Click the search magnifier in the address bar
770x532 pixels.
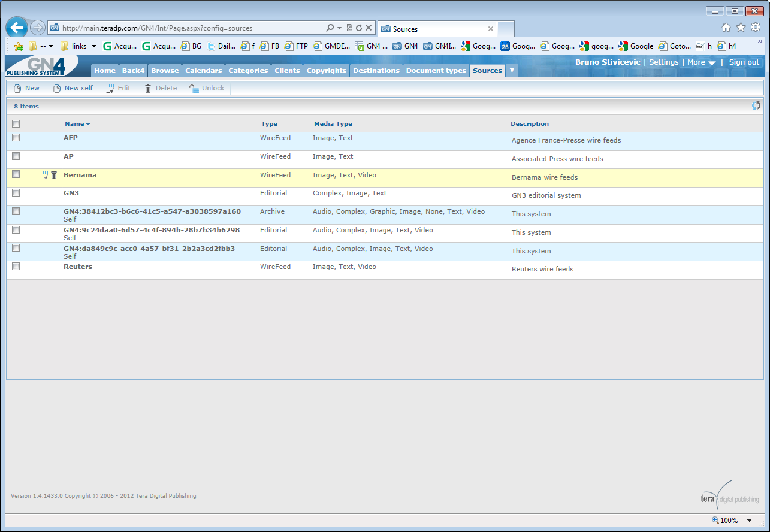[x=330, y=28]
